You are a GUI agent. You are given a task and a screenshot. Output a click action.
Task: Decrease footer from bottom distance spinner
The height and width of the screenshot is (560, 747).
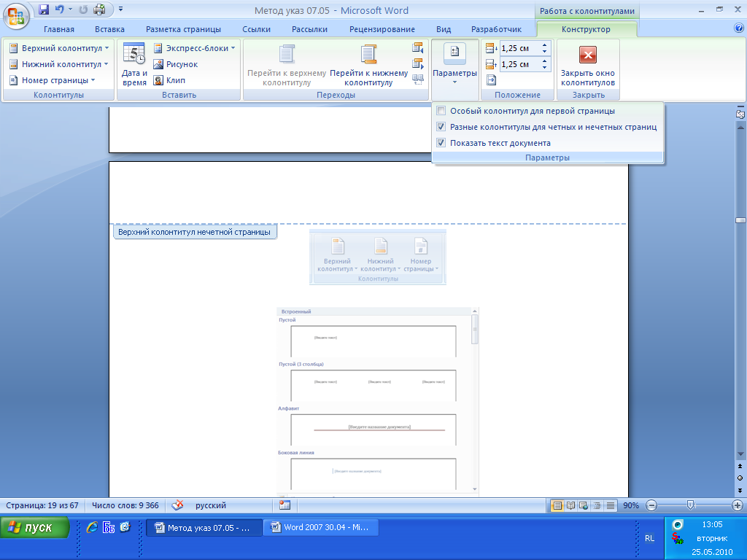pyautogui.click(x=544, y=67)
